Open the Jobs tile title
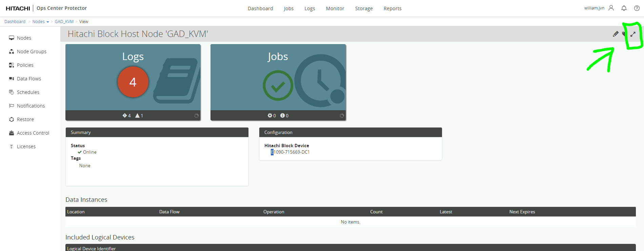Image resolution: width=644 pixels, height=251 pixels. (x=278, y=56)
